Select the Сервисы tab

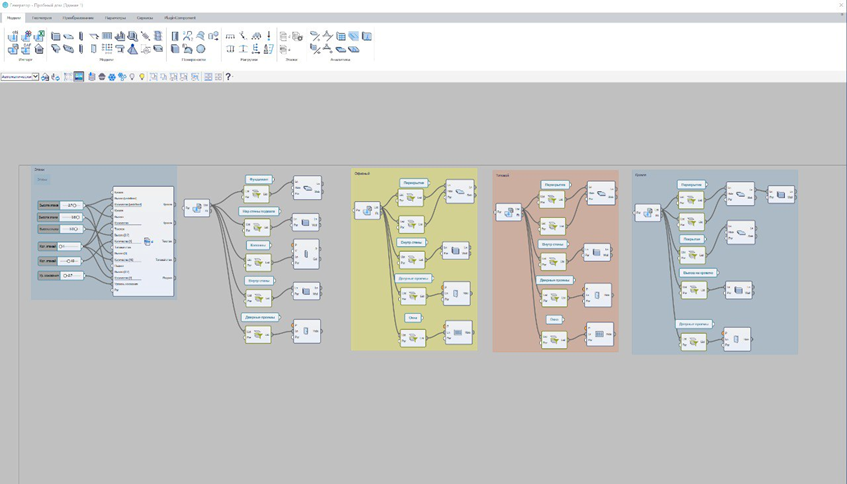pos(145,18)
